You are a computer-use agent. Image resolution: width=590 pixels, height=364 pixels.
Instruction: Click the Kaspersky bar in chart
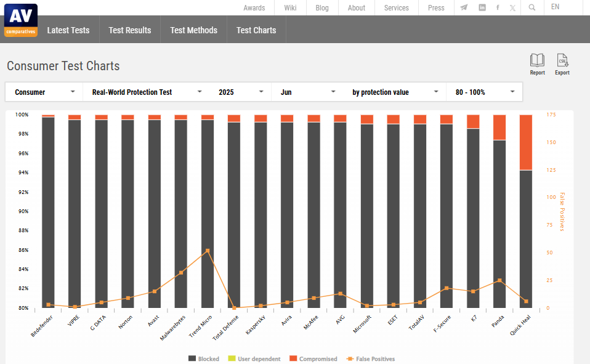pyautogui.click(x=261, y=215)
